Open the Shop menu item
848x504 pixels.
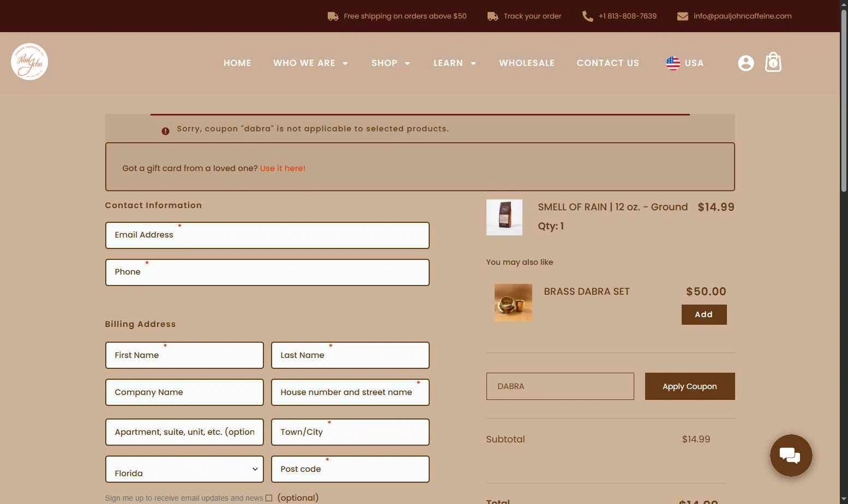384,63
